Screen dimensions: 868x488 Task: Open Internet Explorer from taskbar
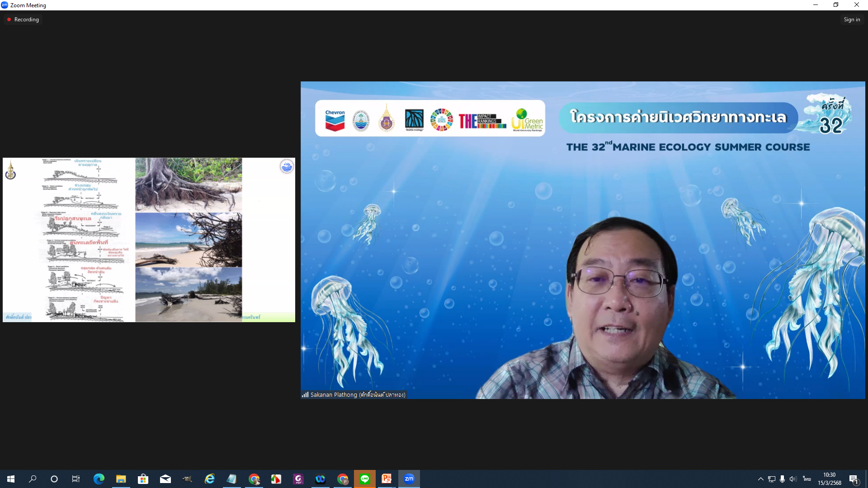coord(209,479)
